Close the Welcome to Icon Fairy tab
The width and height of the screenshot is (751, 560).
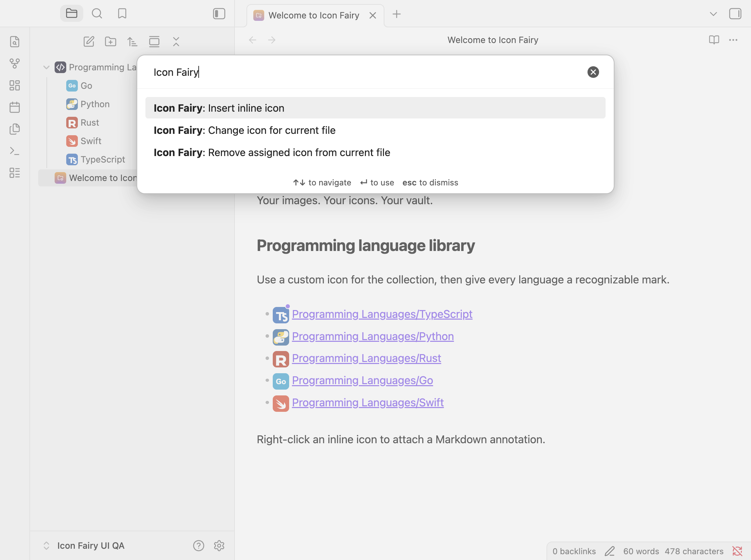(373, 15)
